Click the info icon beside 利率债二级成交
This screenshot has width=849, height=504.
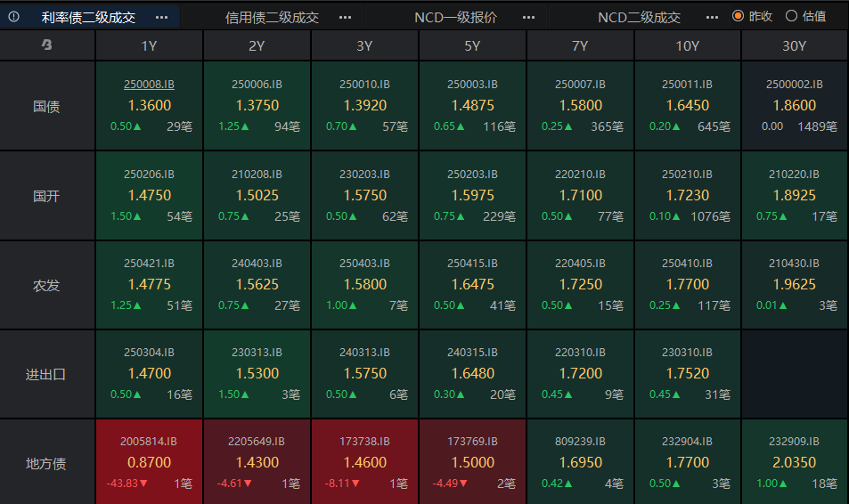click(x=13, y=17)
